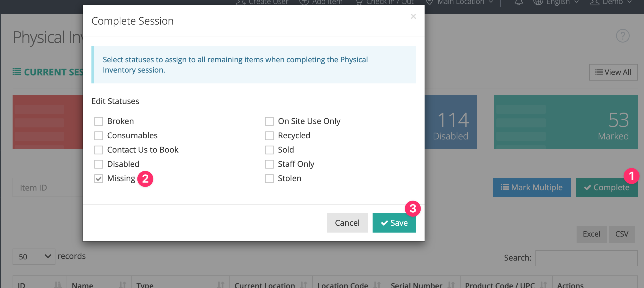Click the Add Item plus icon
Screen dimensions: 644x288
click(304, 2)
